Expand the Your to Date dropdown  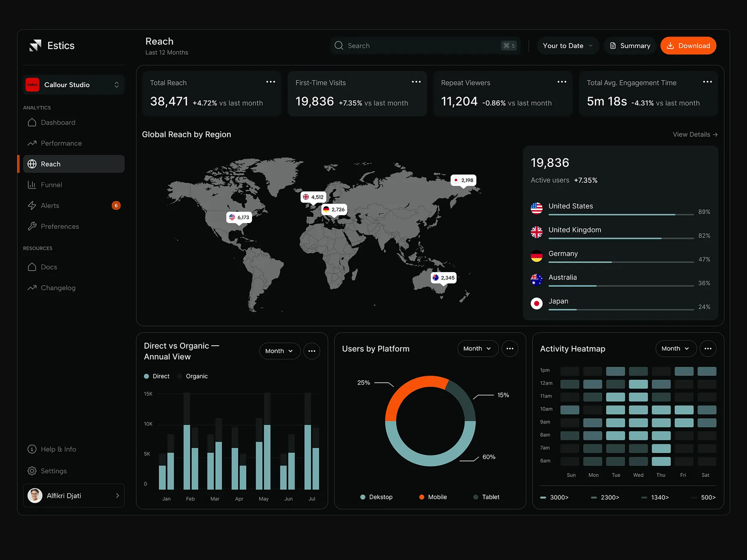pos(568,46)
